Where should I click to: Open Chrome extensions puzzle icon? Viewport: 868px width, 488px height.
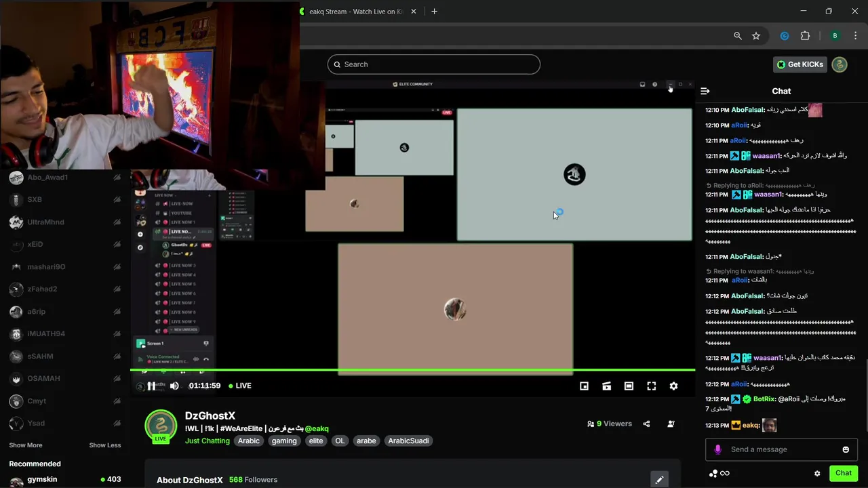(805, 36)
